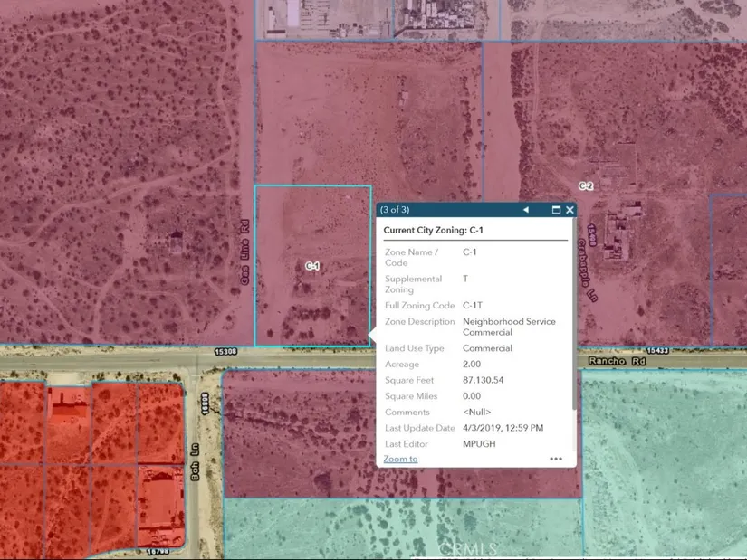Click the C-1 label on the highlighted parcel

(x=312, y=266)
